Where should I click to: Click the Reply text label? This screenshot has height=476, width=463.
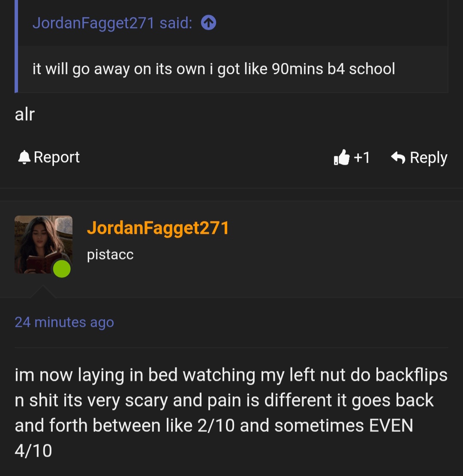[x=429, y=158]
